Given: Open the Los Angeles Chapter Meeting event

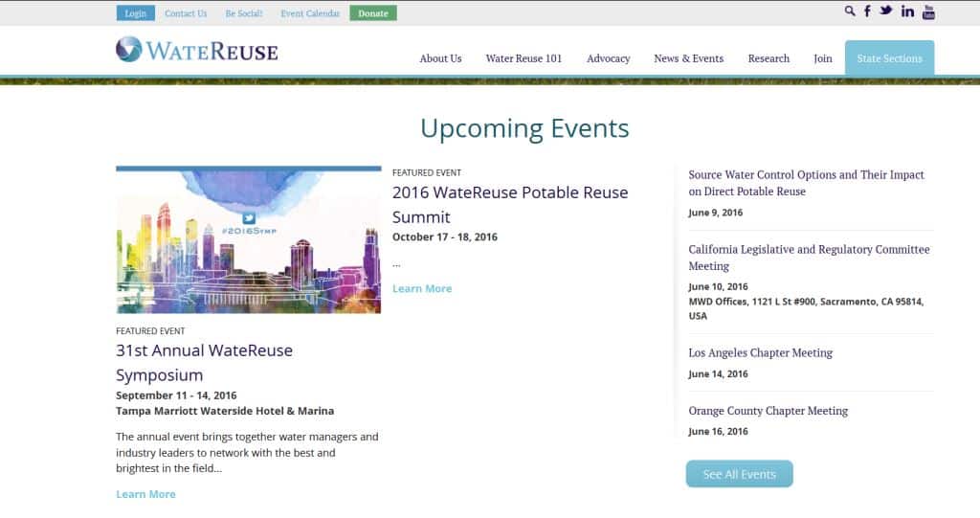Looking at the screenshot, I should (760, 353).
